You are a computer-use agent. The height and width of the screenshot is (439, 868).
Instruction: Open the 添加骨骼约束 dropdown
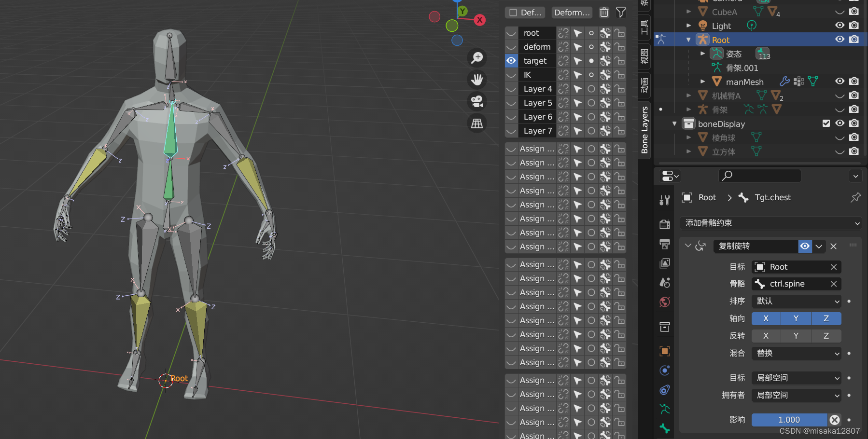771,223
